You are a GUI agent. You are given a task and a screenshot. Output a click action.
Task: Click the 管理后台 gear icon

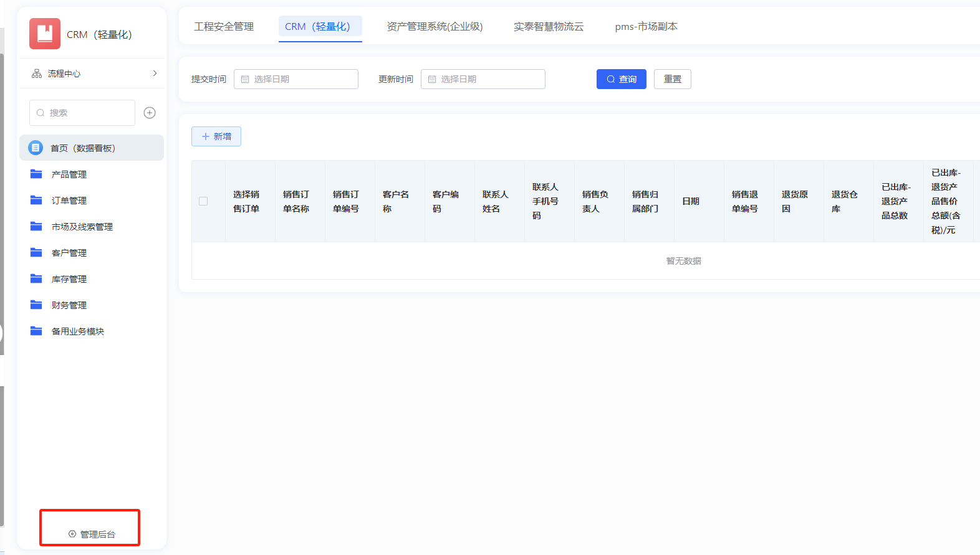(72, 534)
